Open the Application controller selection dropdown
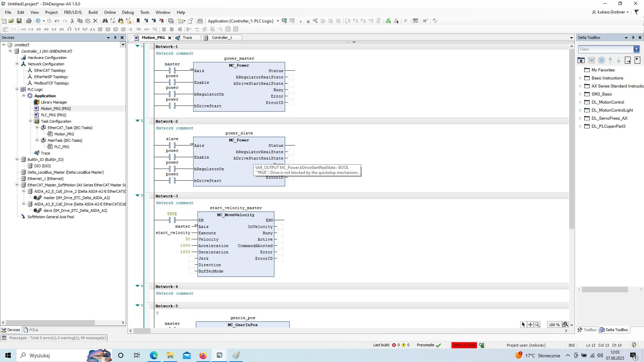Image resolution: width=644 pixels, height=362 pixels. (278, 21)
